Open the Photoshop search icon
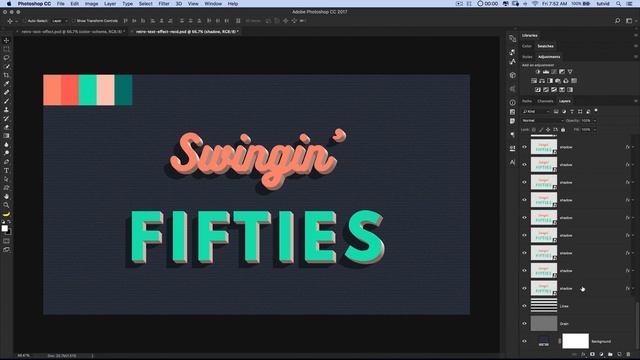 [x=617, y=21]
